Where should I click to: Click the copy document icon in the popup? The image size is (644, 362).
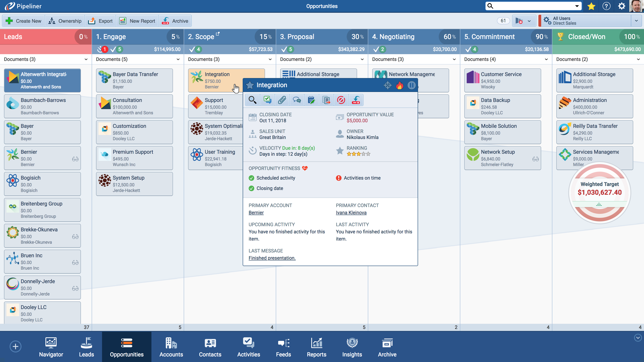pos(326,100)
